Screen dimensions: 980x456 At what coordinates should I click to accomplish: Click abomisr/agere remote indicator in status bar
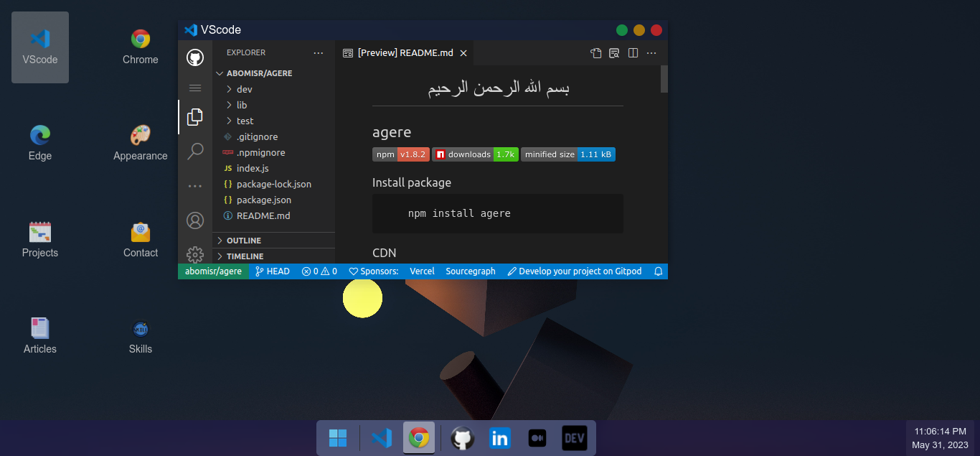pos(213,271)
